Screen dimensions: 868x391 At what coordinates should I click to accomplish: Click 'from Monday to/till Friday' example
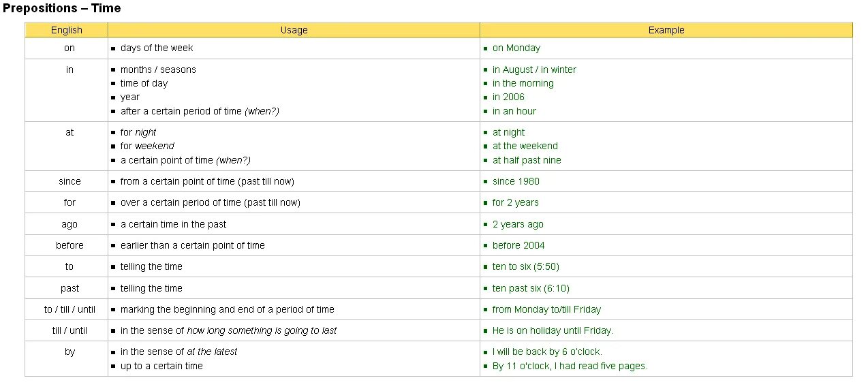point(546,310)
